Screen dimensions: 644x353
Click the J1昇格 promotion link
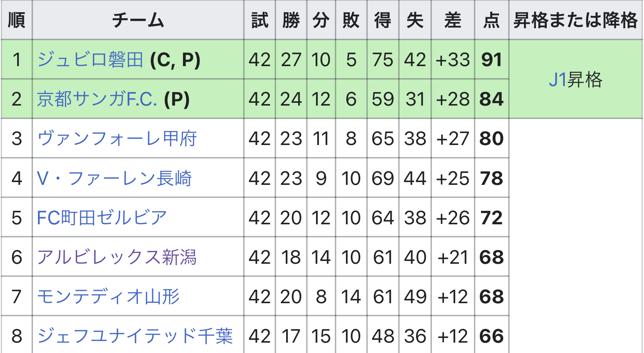[x=575, y=79]
